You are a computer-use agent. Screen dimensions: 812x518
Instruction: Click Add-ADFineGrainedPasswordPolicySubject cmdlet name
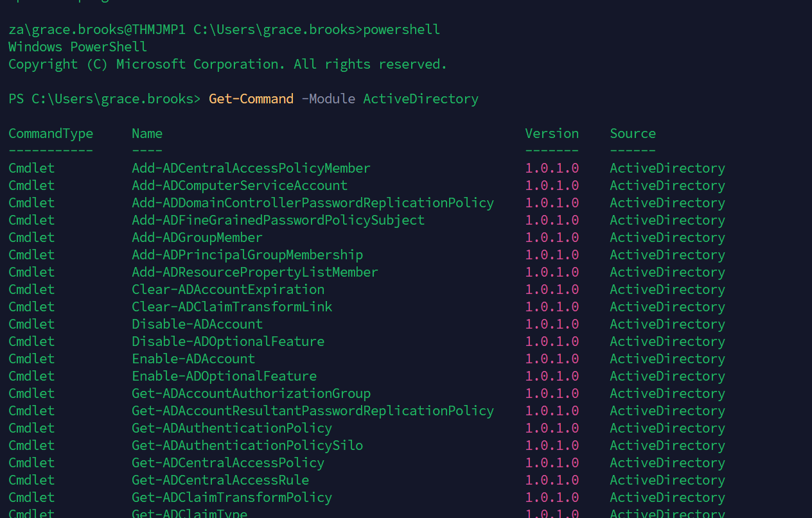click(278, 220)
